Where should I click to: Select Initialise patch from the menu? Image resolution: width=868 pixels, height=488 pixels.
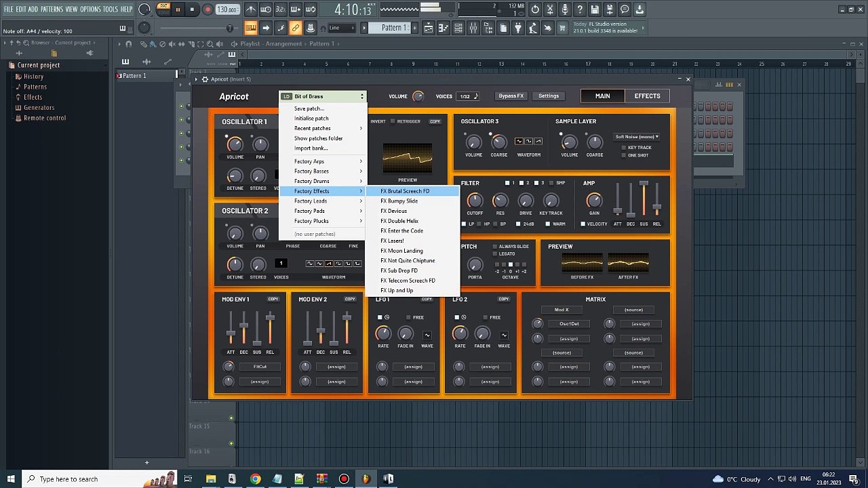[x=323, y=119]
